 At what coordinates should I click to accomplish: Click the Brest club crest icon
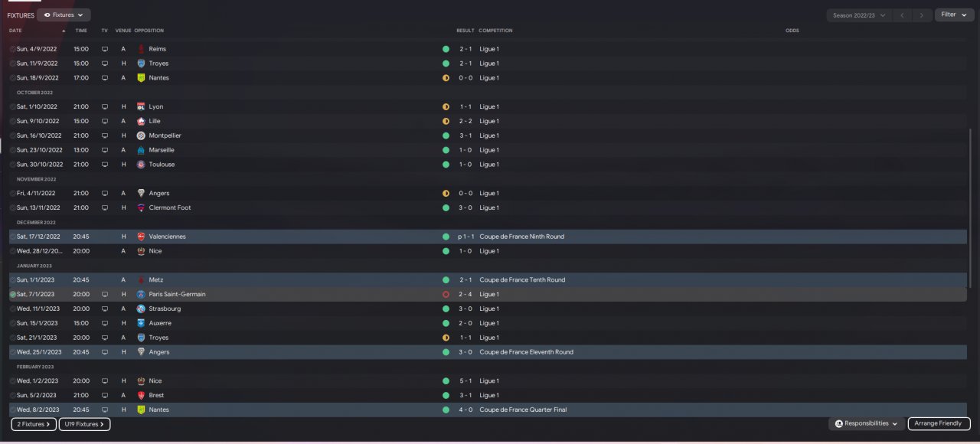[141, 395]
